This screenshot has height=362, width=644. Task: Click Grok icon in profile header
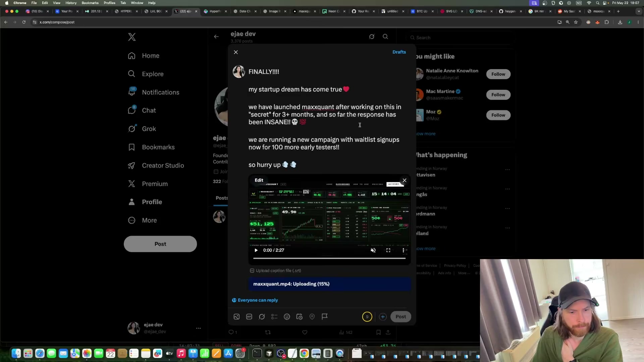372,37
